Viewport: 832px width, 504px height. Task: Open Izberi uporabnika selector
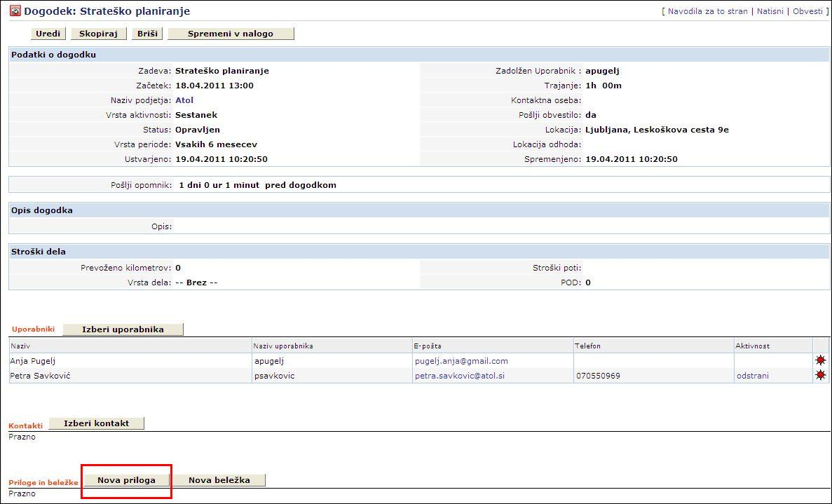(123, 329)
